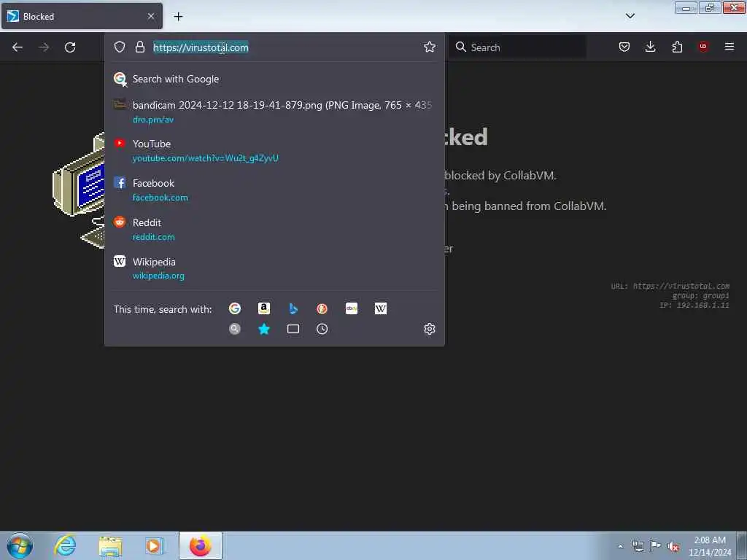Screen dimensions: 747x560
Task: Click Firefox taskbar button
Action: (201, 545)
